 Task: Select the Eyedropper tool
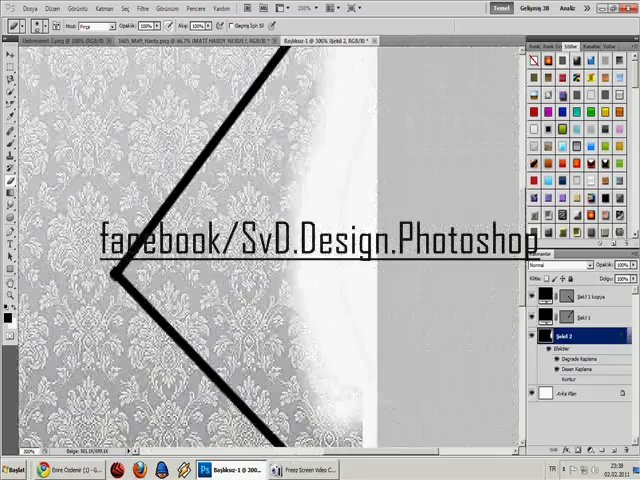click(10, 117)
